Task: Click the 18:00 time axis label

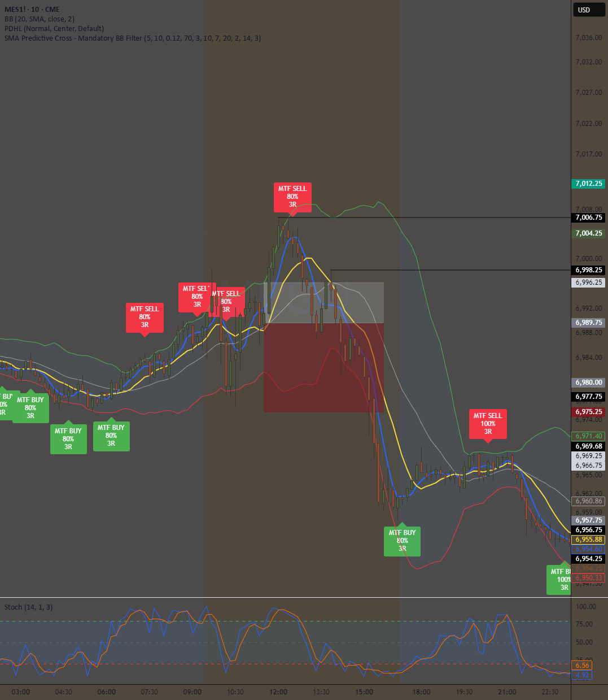Action: [421, 692]
